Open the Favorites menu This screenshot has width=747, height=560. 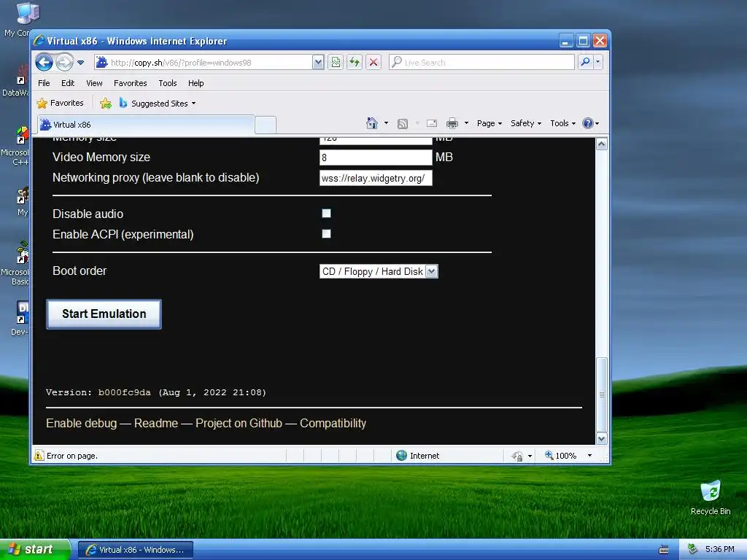(130, 83)
